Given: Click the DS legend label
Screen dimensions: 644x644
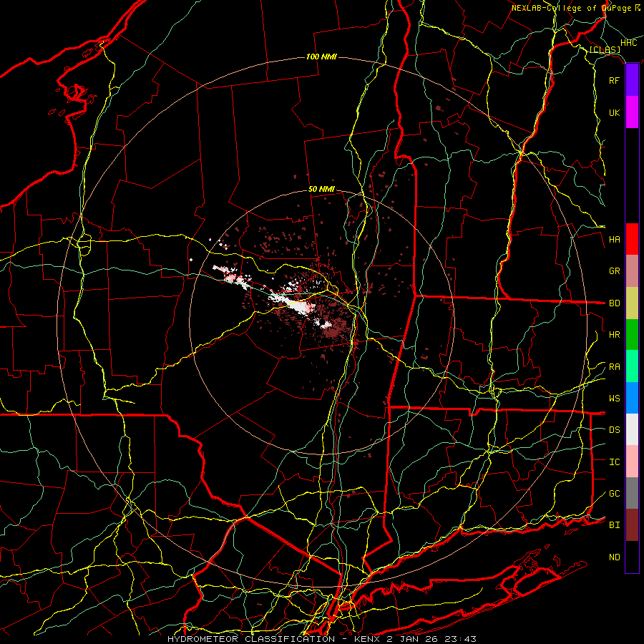Looking at the screenshot, I should tap(615, 429).
